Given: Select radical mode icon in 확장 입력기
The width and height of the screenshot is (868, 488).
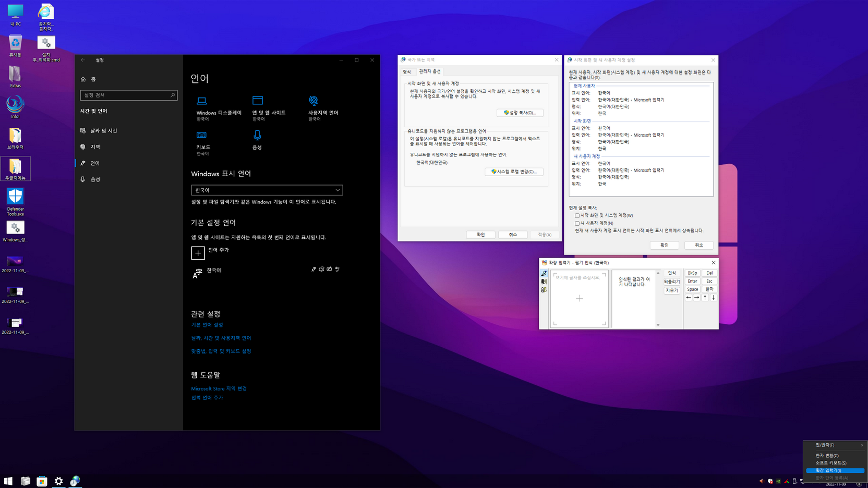Looking at the screenshot, I should click(x=544, y=290).
